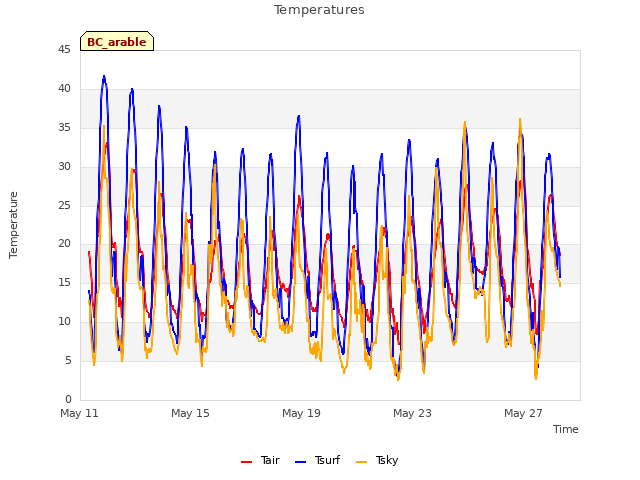Click the Temperature y-axis title
Viewport: 640px width, 480px height.
pos(13,225)
